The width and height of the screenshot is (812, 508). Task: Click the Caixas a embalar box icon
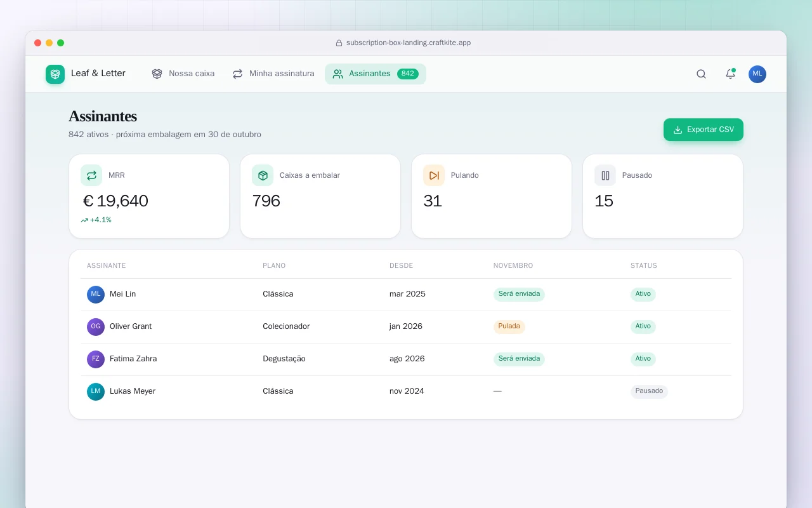pos(263,175)
